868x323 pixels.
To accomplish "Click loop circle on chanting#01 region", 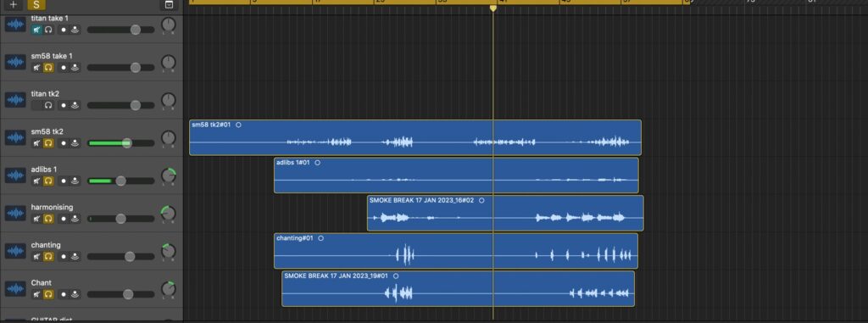I will (x=321, y=238).
